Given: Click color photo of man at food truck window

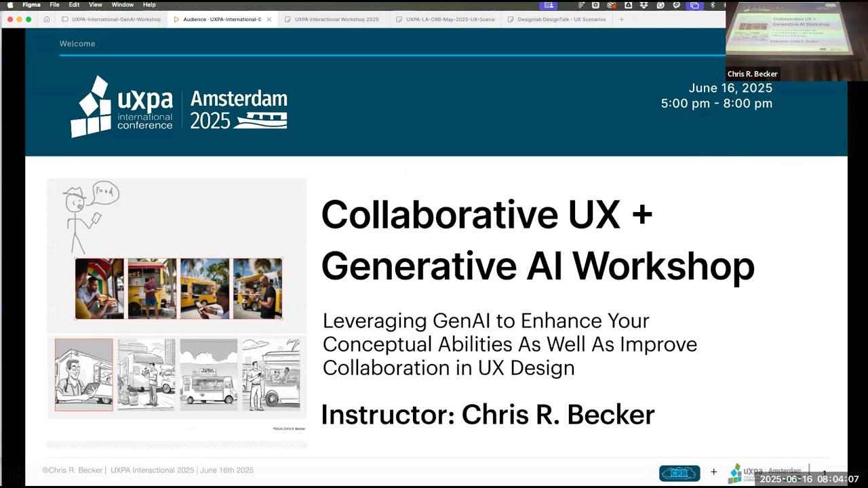Looking at the screenshot, I should (x=152, y=288).
